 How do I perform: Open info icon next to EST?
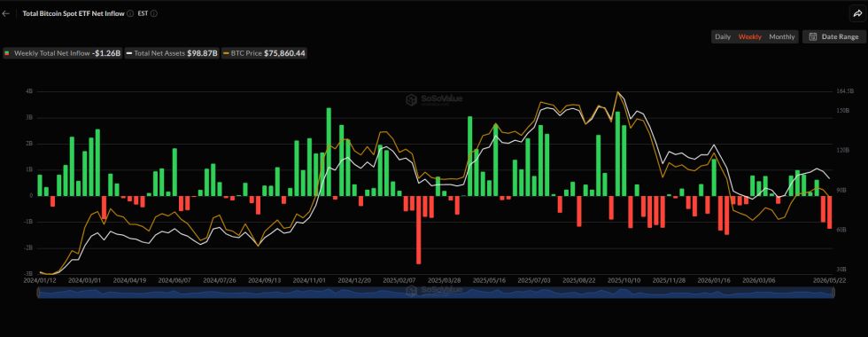[154, 14]
